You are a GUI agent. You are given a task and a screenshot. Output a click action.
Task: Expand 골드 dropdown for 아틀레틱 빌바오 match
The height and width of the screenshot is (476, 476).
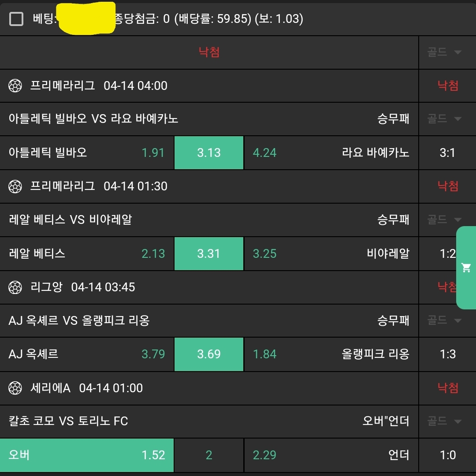click(x=444, y=119)
